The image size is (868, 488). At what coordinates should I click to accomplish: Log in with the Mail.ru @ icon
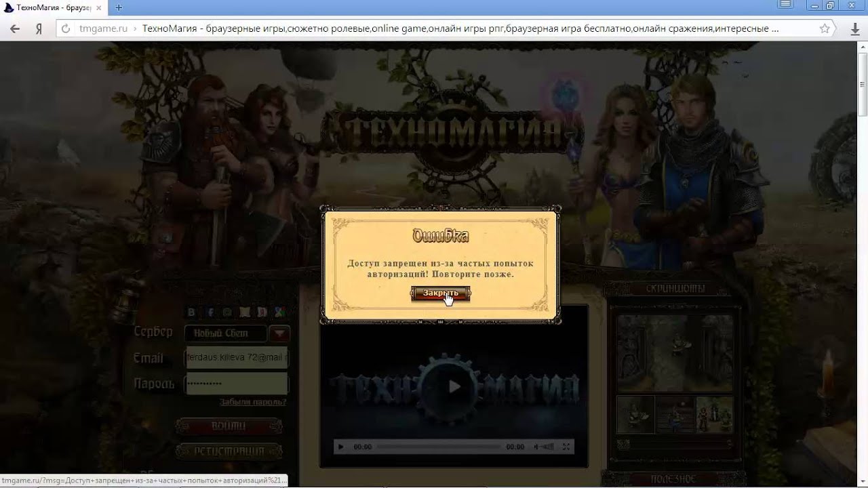(x=227, y=312)
